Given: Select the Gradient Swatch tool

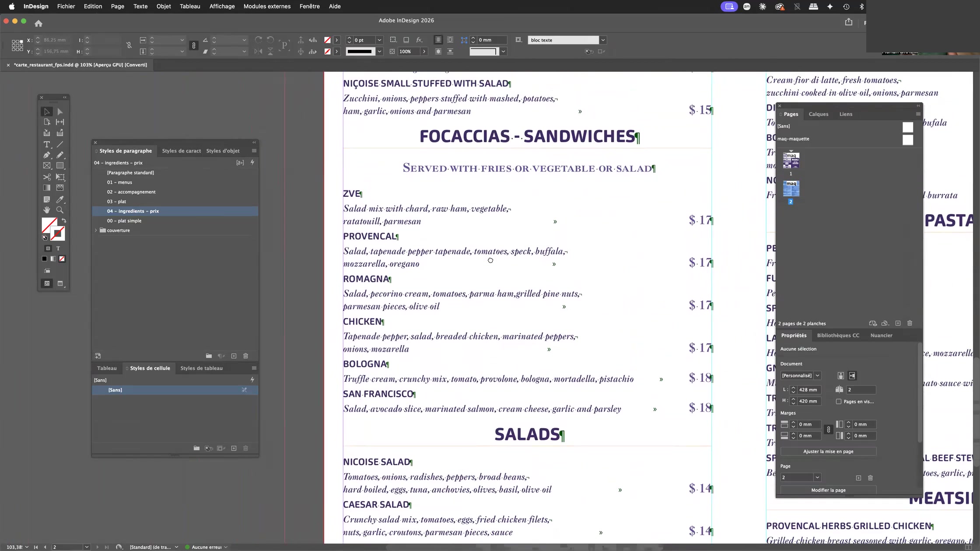Looking at the screenshot, I should [x=47, y=188].
